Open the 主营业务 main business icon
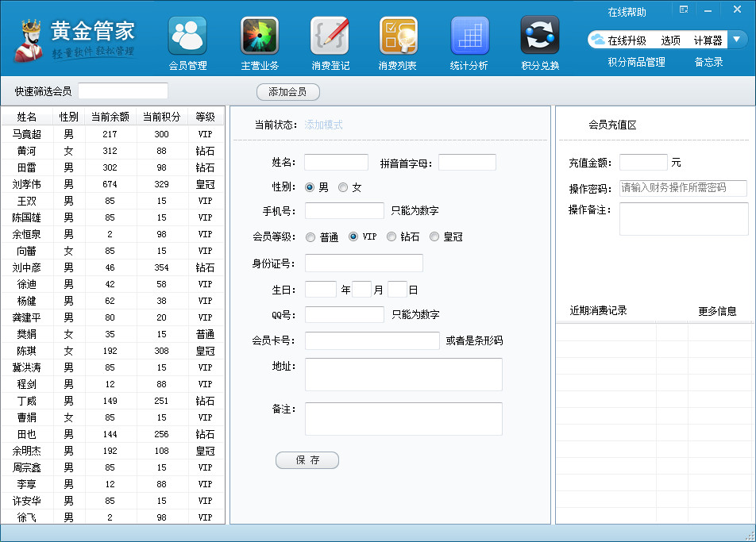The width and height of the screenshot is (756, 542). pyautogui.click(x=260, y=36)
